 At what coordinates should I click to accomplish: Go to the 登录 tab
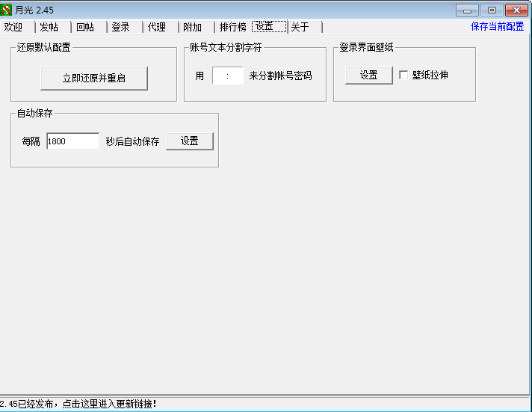pos(120,27)
